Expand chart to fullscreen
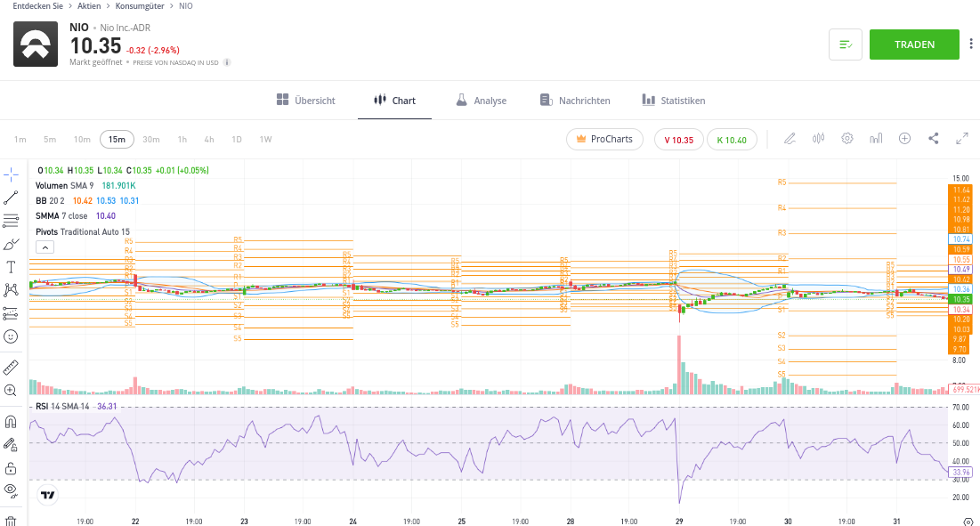The image size is (980, 526). point(962,139)
